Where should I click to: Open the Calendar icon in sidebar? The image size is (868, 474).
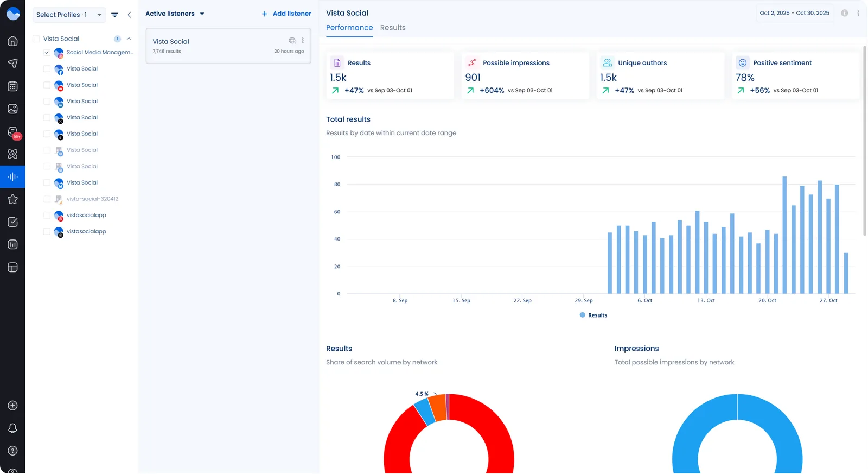point(12,86)
